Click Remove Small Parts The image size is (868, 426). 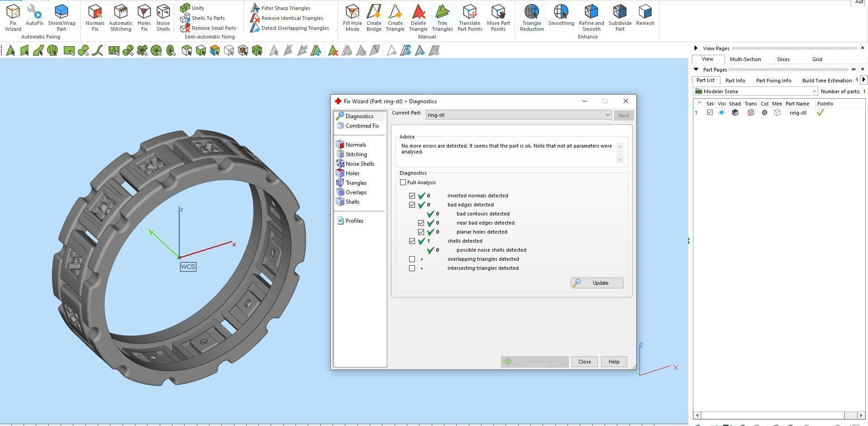208,28
